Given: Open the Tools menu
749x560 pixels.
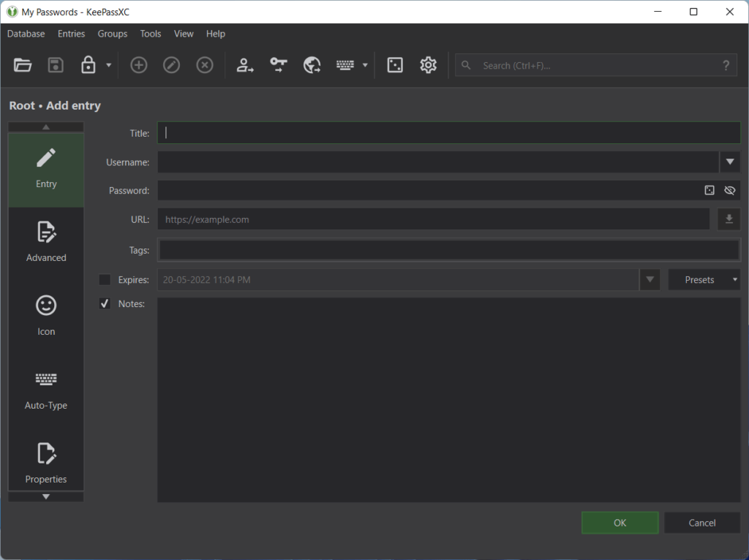Looking at the screenshot, I should pyautogui.click(x=151, y=34).
